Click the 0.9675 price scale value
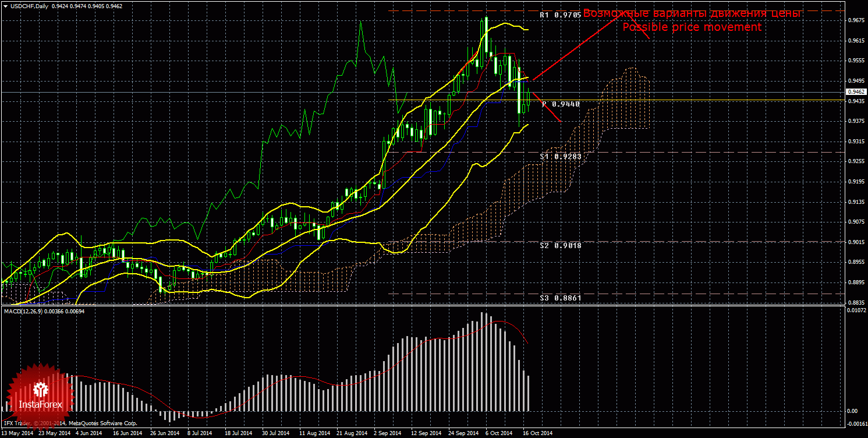 pos(856,20)
